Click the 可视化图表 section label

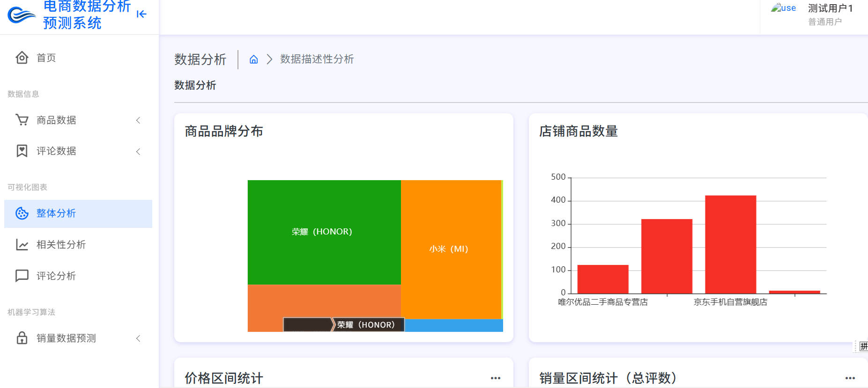[27, 187]
